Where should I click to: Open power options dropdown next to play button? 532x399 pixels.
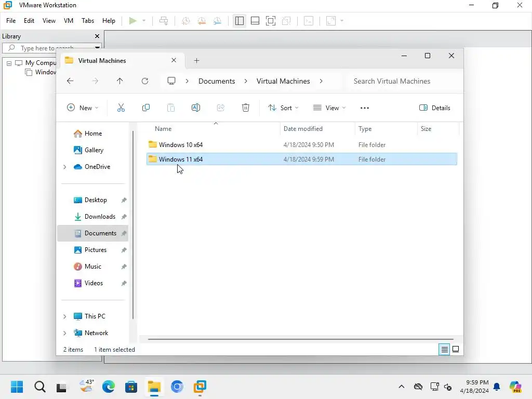pyautogui.click(x=144, y=21)
